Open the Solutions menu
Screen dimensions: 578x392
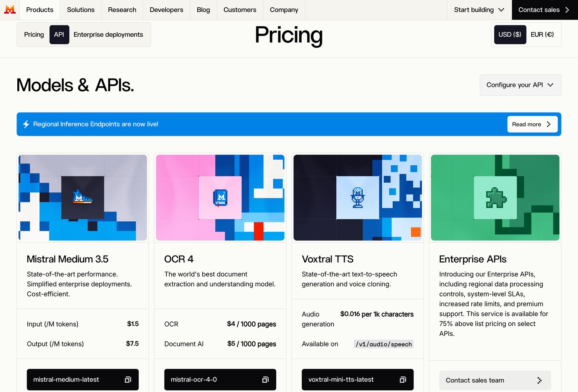pos(81,10)
